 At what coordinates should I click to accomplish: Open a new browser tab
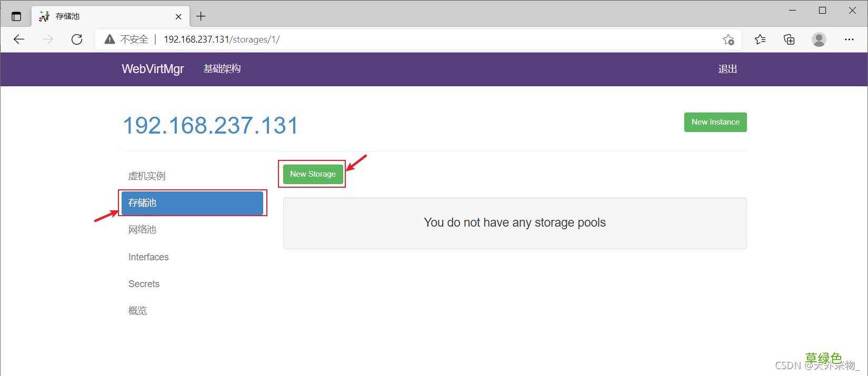(201, 16)
